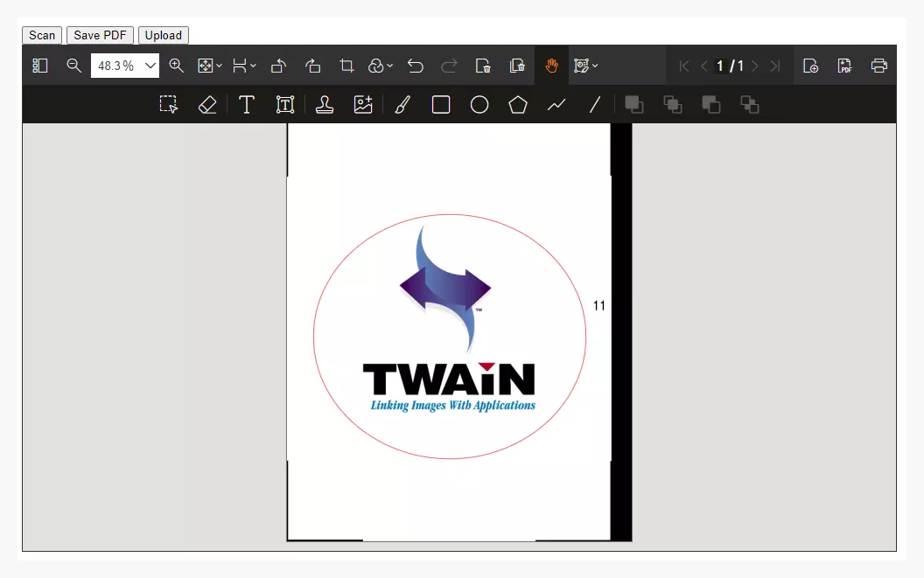Delete the current page
924x578 pixels.
pos(483,66)
